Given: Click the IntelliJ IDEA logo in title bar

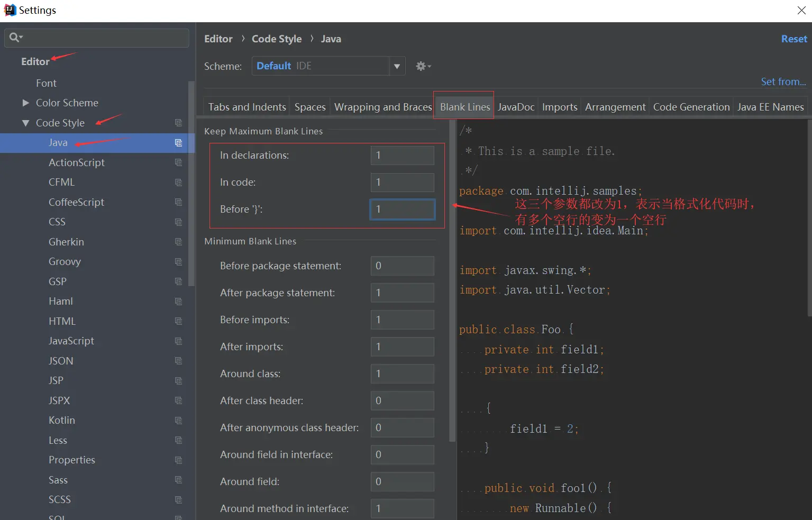Looking at the screenshot, I should pos(10,10).
